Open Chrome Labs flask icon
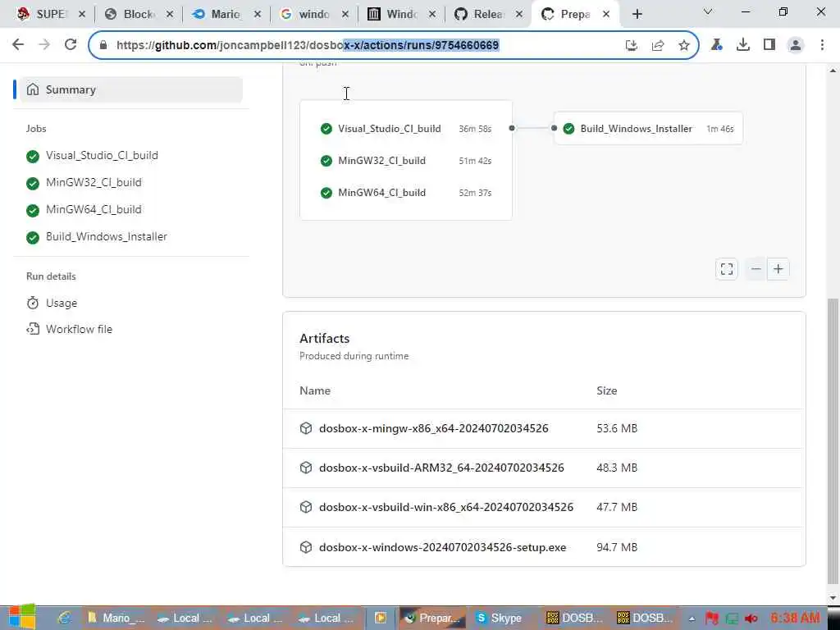This screenshot has height=630, width=840. [716, 45]
